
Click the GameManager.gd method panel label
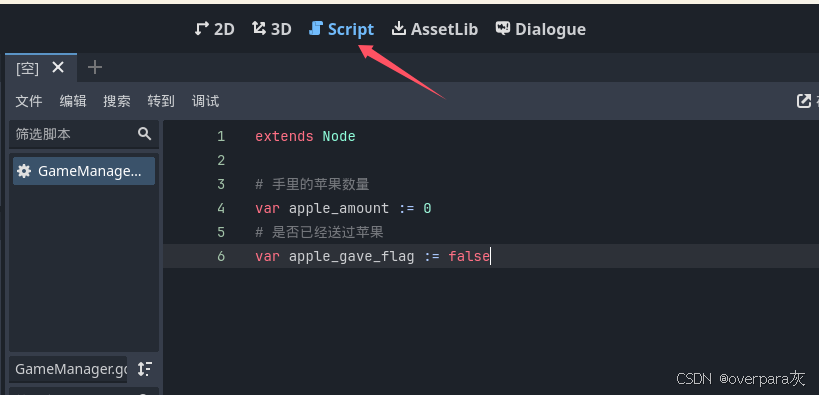[68, 369]
